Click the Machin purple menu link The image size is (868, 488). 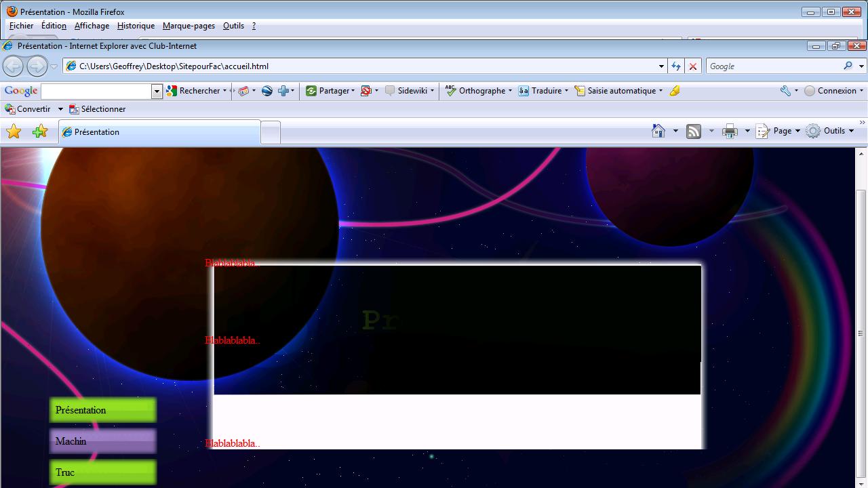coord(102,441)
